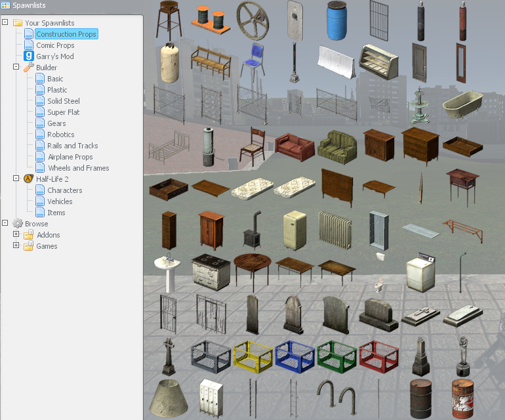This screenshot has width=505, height=420.
Task: Spawn the white pedestal sink prop
Action: tap(167, 273)
